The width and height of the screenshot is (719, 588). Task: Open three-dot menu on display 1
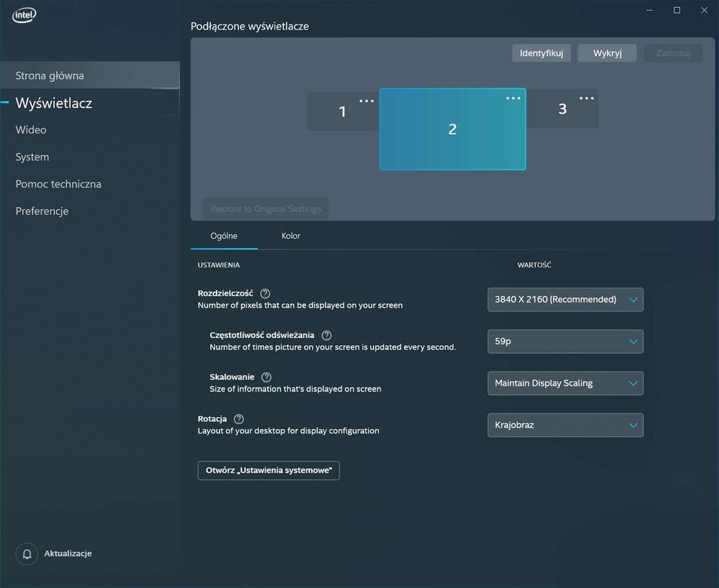coord(367,101)
